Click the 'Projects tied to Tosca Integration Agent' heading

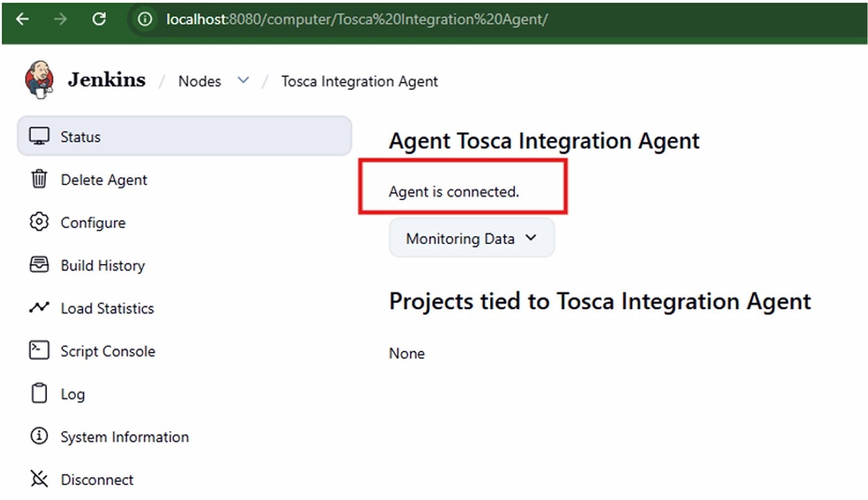click(x=600, y=301)
